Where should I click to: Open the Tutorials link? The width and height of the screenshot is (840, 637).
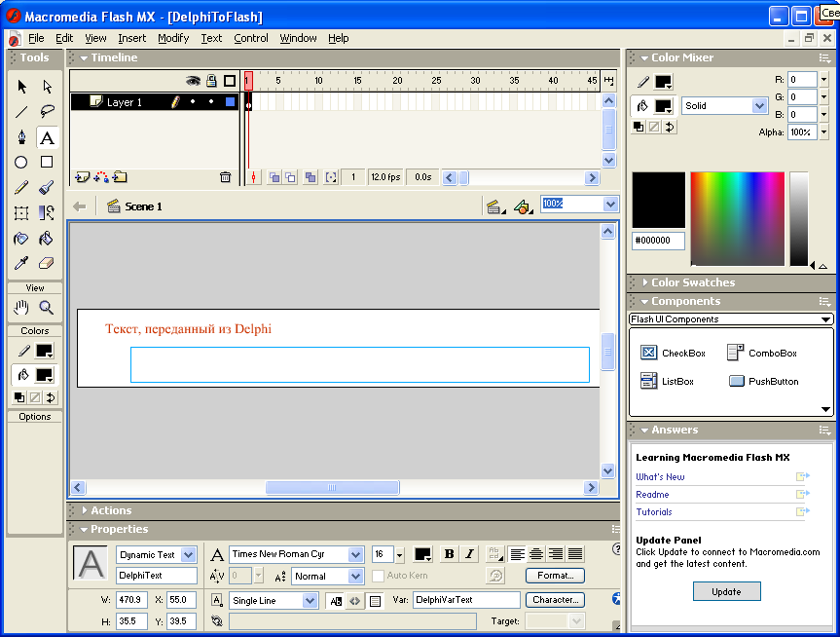[654, 512]
